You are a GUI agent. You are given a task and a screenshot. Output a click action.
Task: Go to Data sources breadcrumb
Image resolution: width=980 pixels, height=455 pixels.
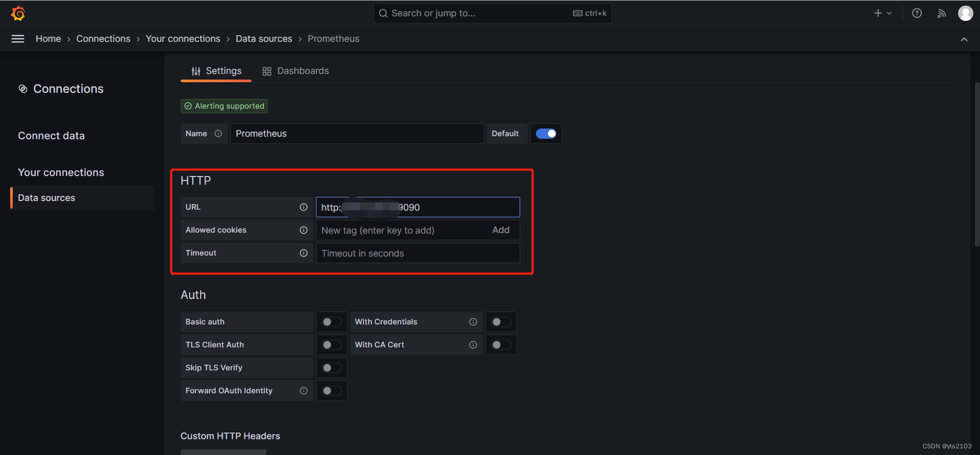point(264,39)
